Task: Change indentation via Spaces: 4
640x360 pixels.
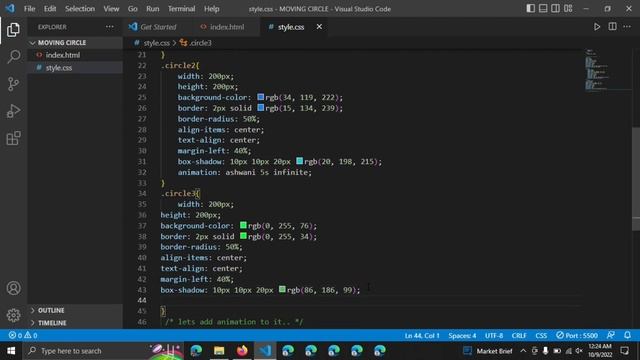Action: [x=462, y=336]
